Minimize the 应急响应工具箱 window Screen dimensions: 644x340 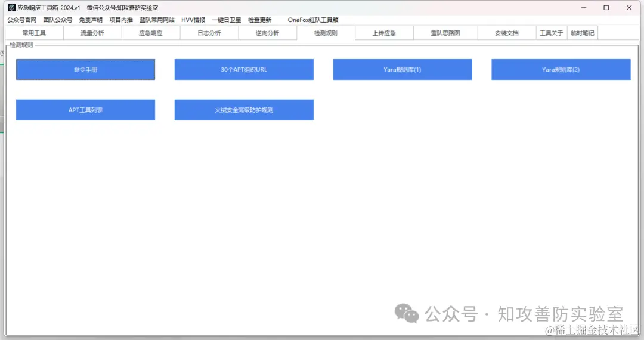[x=584, y=7]
